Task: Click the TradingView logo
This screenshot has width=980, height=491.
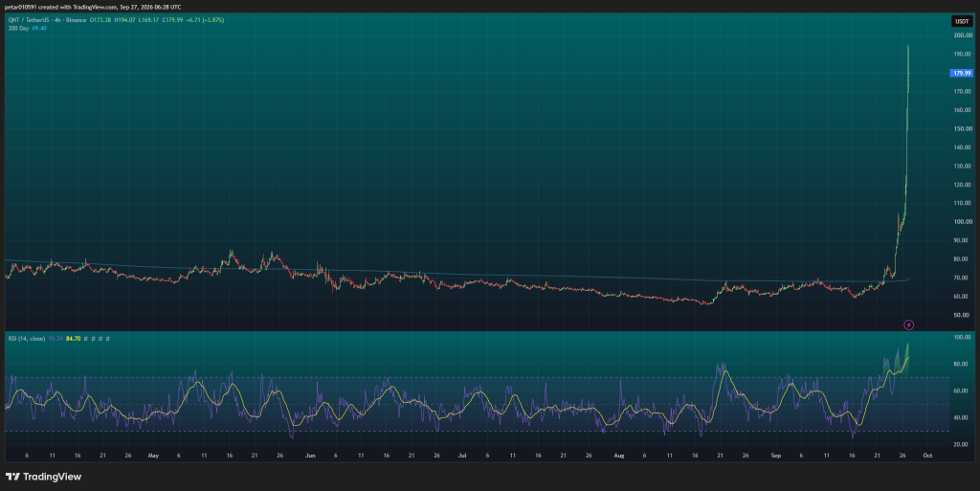Action: (x=44, y=477)
